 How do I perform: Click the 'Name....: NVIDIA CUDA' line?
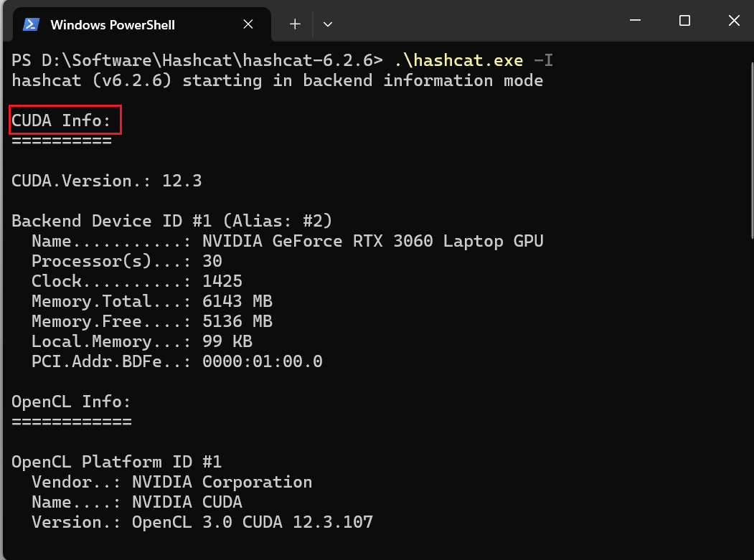tap(137, 502)
